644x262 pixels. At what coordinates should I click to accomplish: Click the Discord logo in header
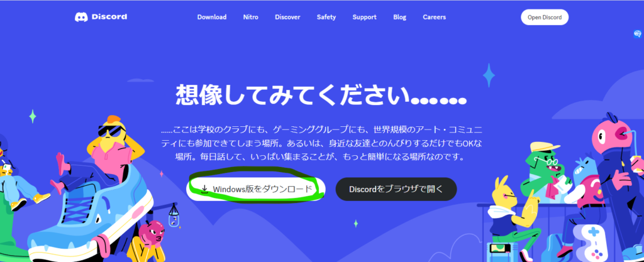click(101, 17)
